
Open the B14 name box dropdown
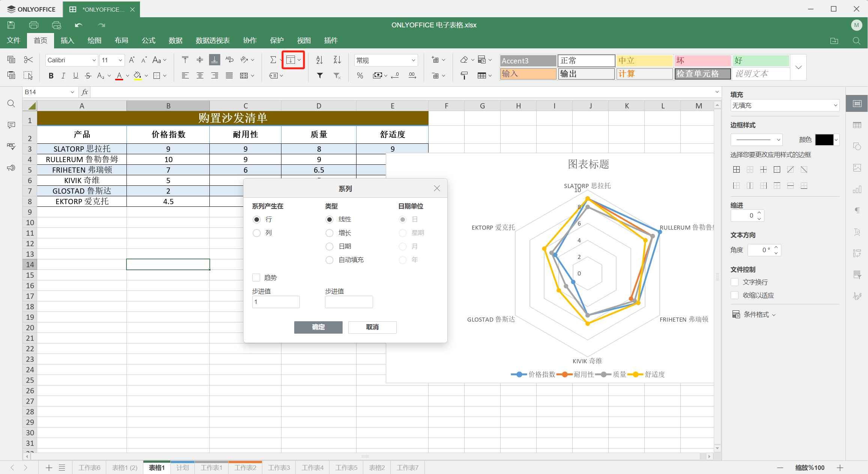[72, 92]
